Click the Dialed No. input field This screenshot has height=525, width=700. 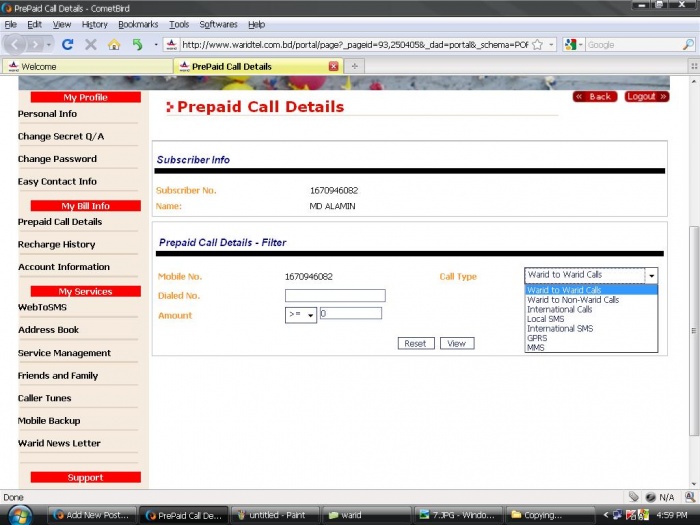(335, 295)
